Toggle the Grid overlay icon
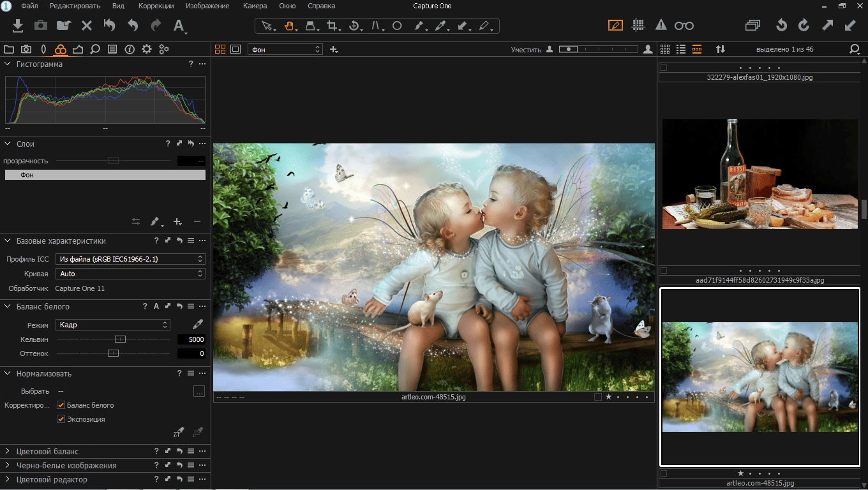Image resolution: width=868 pixels, height=490 pixels. tap(638, 26)
